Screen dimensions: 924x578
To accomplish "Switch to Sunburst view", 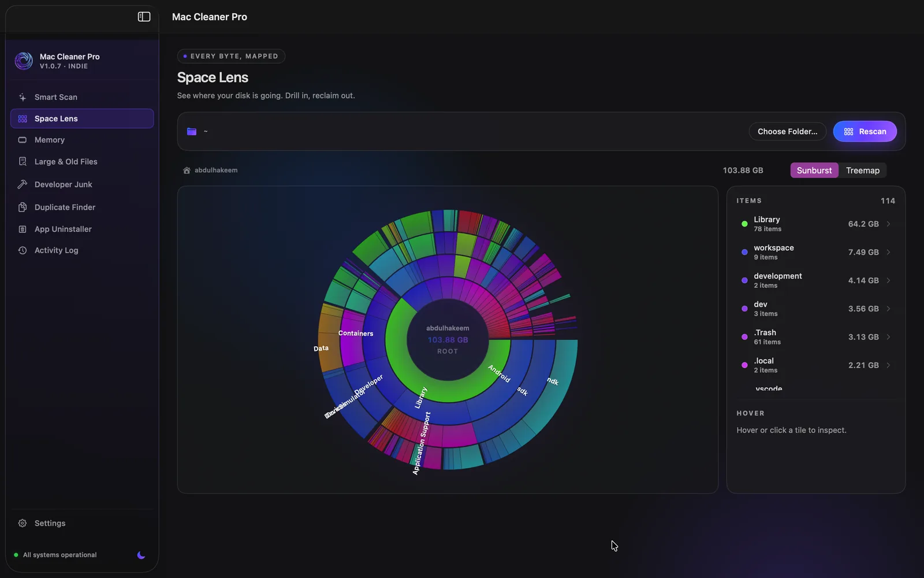I will coord(814,171).
